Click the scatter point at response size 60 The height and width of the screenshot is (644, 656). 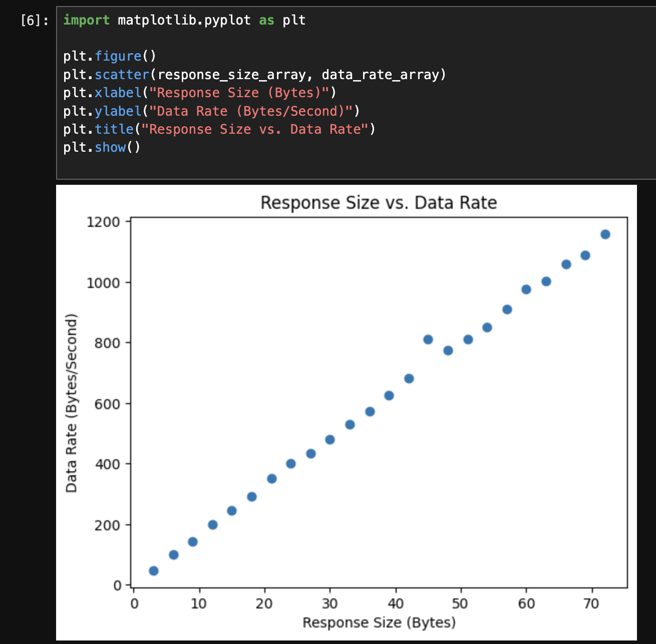point(526,289)
